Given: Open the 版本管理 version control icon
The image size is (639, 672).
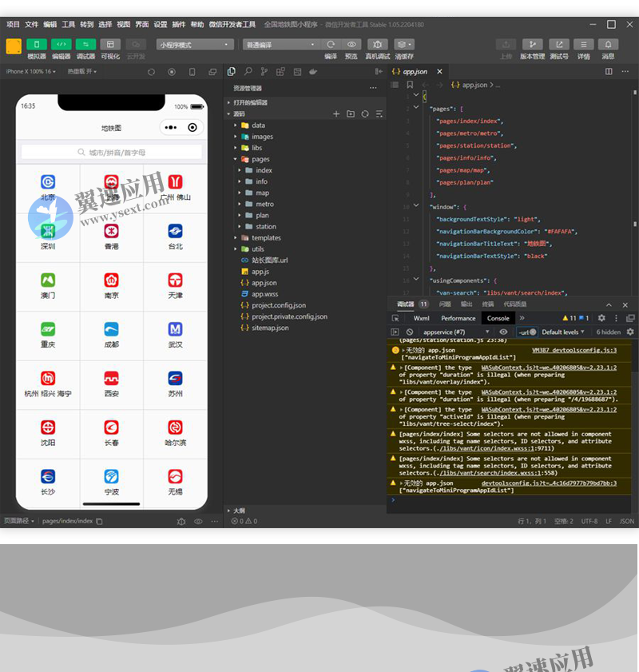Looking at the screenshot, I should pos(532,45).
